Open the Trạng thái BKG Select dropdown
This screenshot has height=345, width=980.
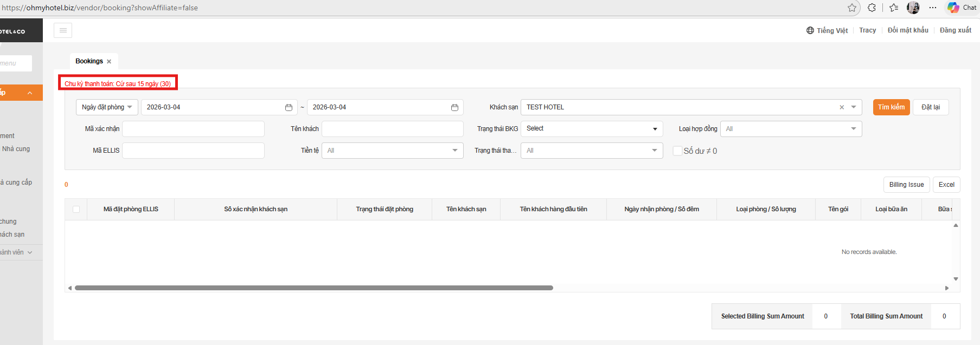point(591,129)
